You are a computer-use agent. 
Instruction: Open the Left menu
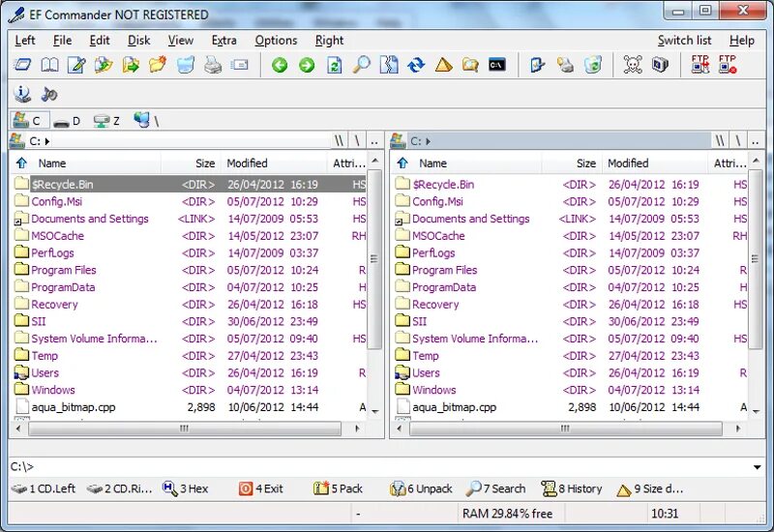click(25, 40)
